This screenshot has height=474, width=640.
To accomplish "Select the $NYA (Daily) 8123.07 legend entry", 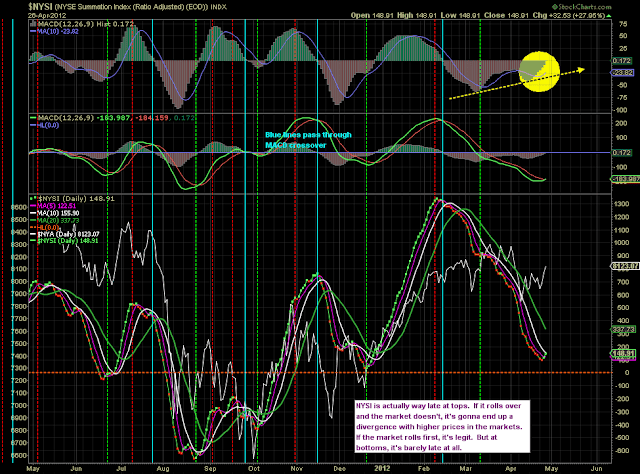I will point(64,234).
